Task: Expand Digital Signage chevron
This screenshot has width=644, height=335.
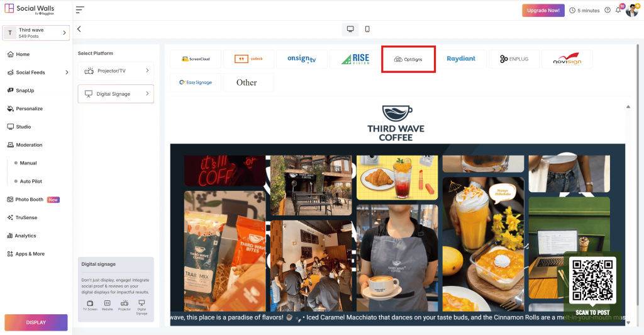Action: point(147,94)
